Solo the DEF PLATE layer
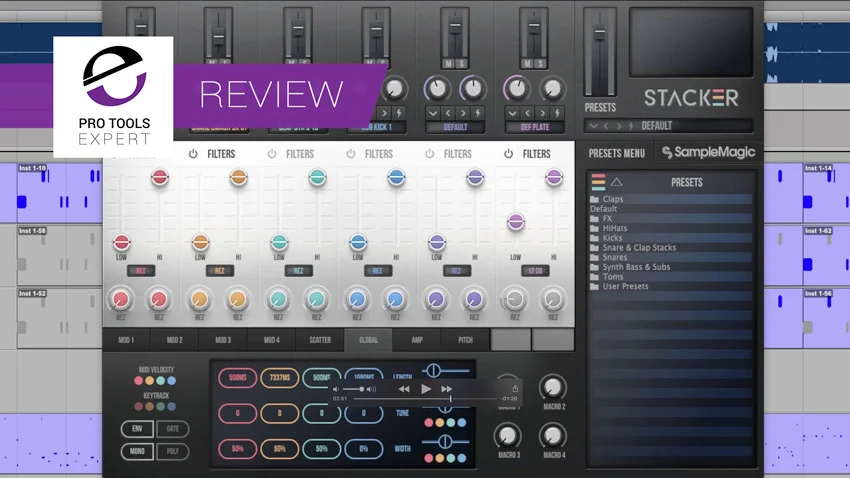Screen dimensions: 850x478 [x=540, y=64]
